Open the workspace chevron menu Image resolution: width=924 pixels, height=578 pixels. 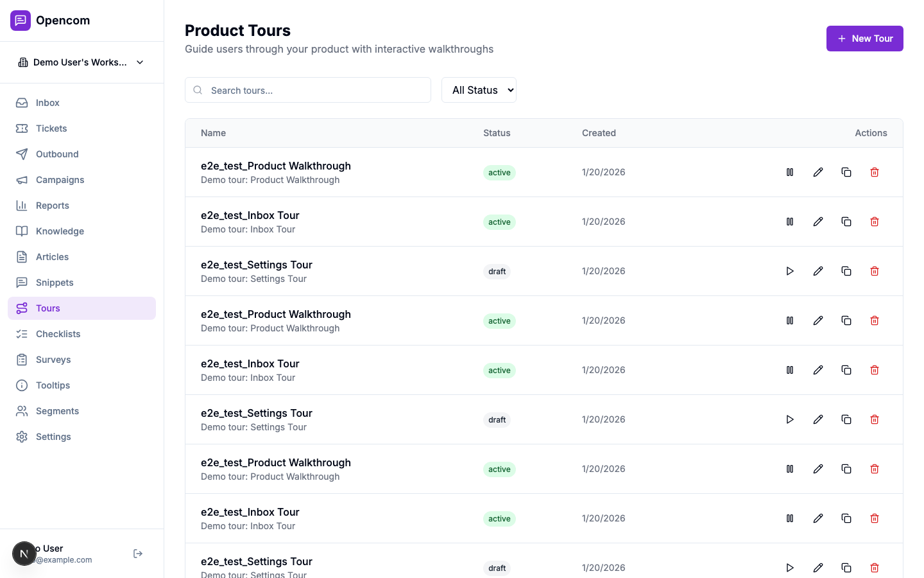140,62
